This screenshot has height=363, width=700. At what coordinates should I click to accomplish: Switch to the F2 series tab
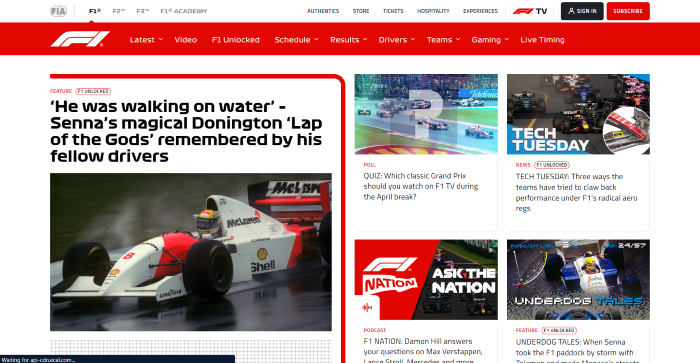119,11
